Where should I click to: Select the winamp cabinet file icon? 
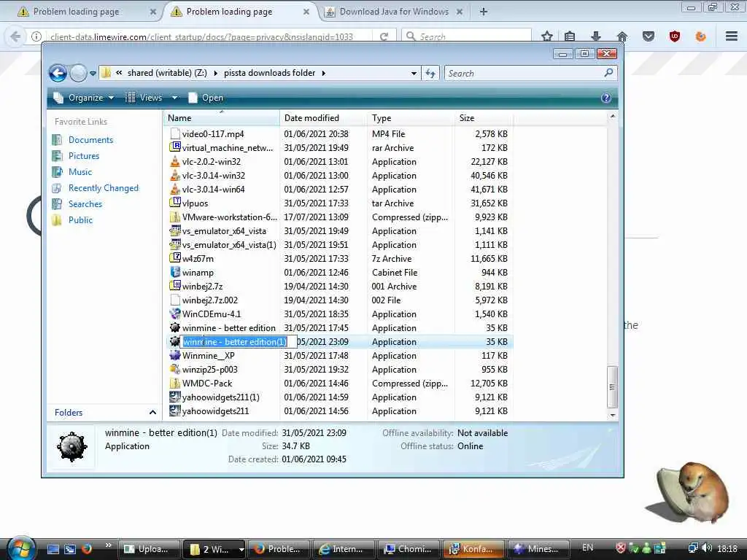tap(175, 273)
